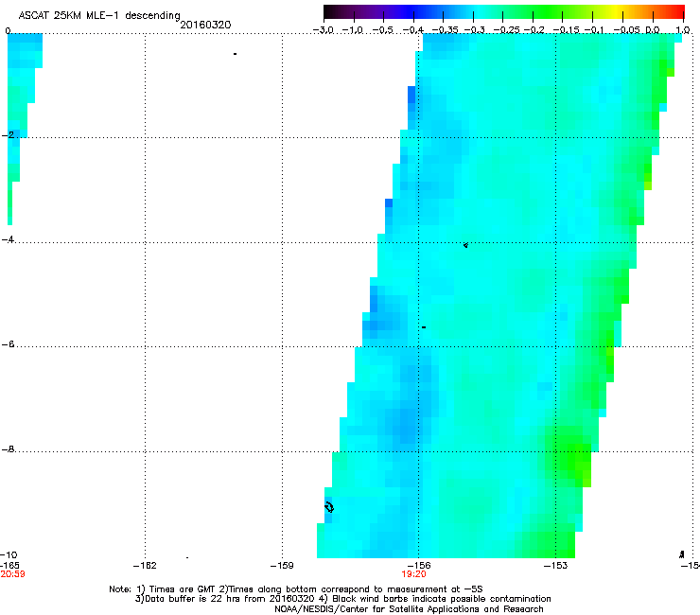
Task: Click the red time stamp 19:20
Action: pyautogui.click(x=413, y=574)
